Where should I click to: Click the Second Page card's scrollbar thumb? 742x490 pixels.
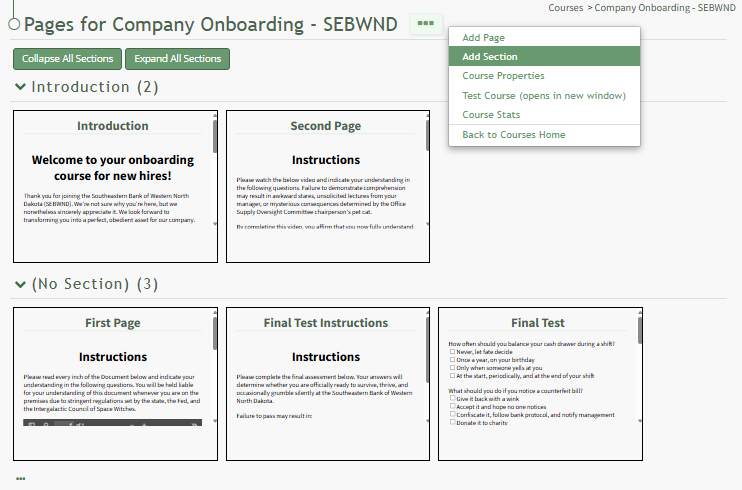coord(427,135)
